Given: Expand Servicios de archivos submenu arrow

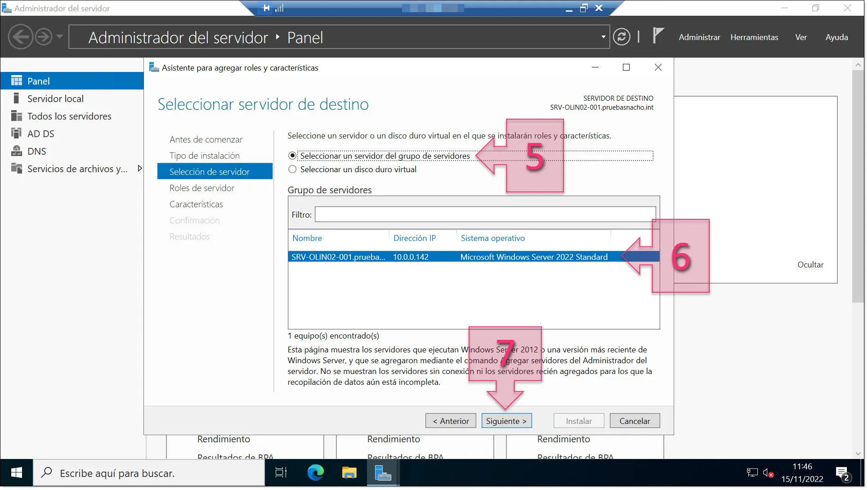Looking at the screenshot, I should [139, 169].
